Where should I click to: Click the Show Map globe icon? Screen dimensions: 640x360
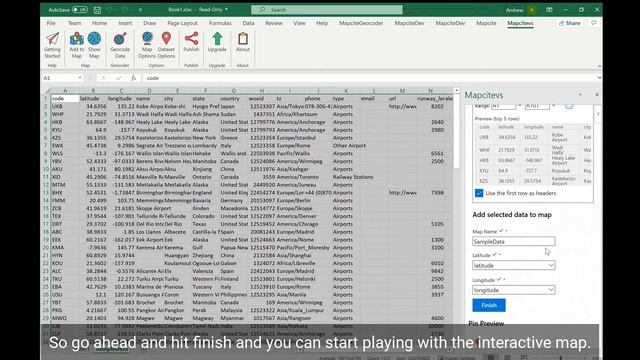[94, 39]
